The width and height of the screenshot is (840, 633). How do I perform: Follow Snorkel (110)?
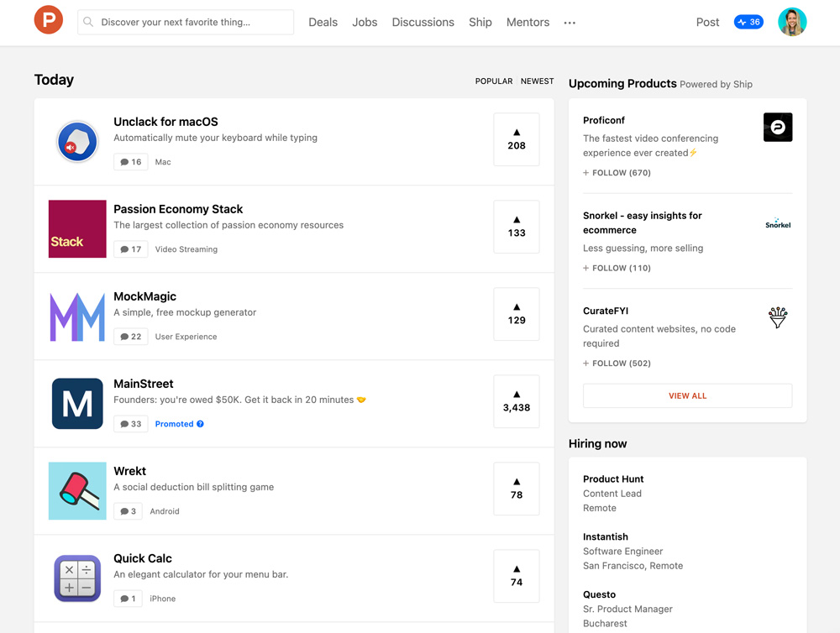(617, 268)
